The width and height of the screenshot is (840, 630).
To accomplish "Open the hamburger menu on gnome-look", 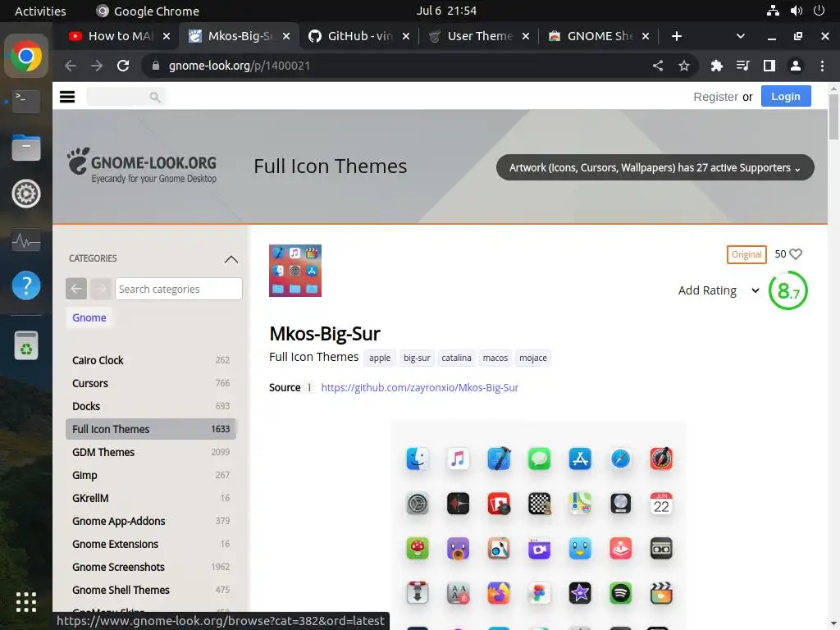I will [67, 97].
